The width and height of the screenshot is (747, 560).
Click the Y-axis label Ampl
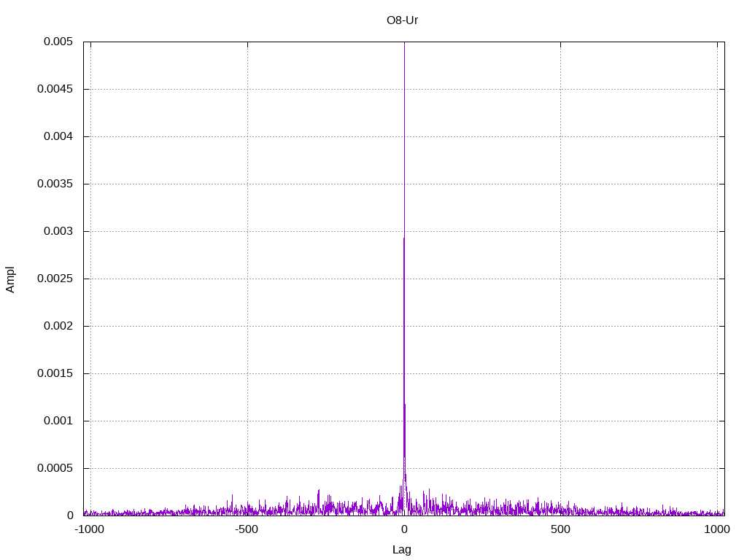(10, 279)
